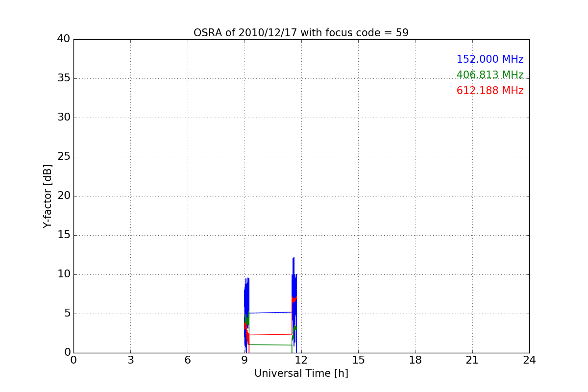Click the horizontal blue line segment between bursts
Viewport: 588px width, 392px height.
coord(270,313)
